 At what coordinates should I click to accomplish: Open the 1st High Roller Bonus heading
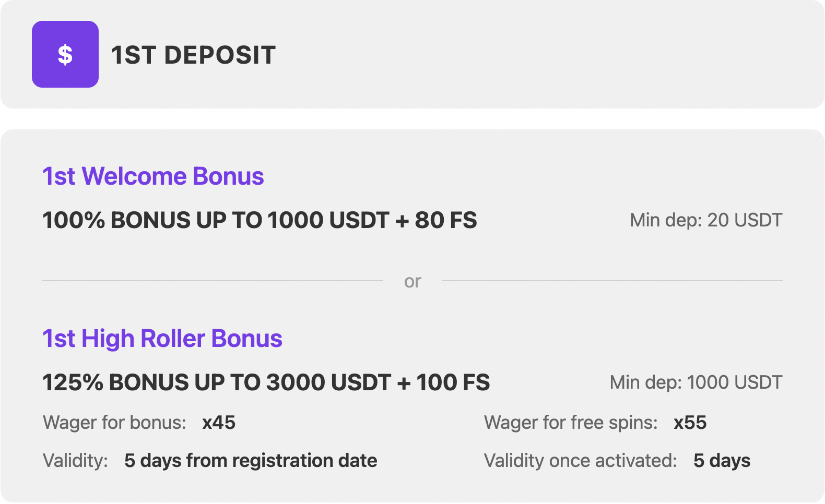(162, 339)
